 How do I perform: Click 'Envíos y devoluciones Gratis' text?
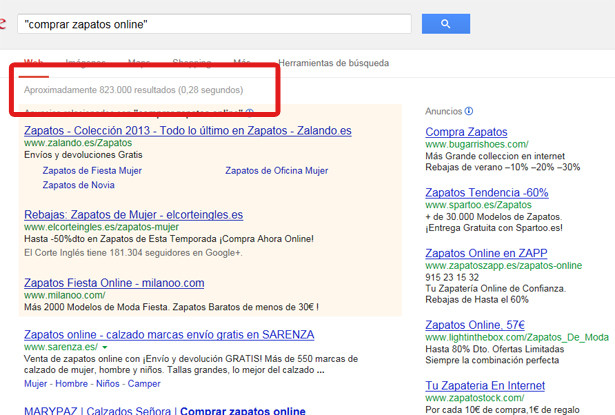pos(83,155)
